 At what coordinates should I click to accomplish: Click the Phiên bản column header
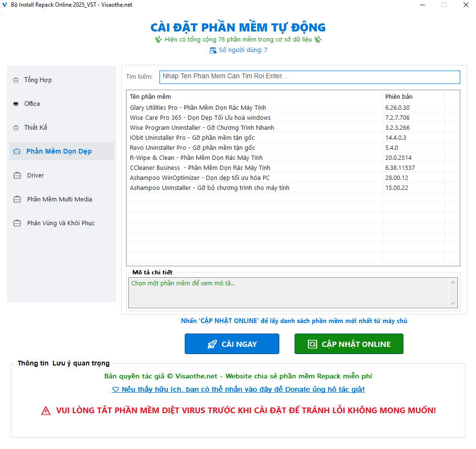click(x=413, y=97)
